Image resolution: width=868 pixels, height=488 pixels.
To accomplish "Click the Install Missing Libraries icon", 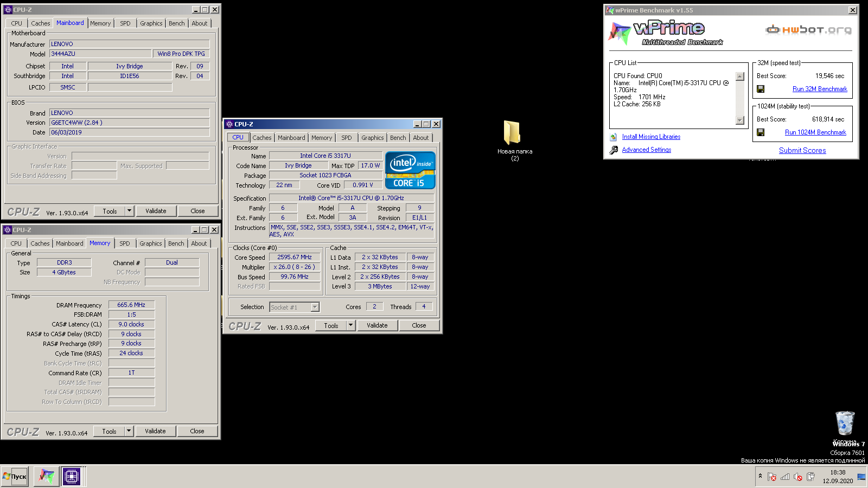I will click(614, 137).
